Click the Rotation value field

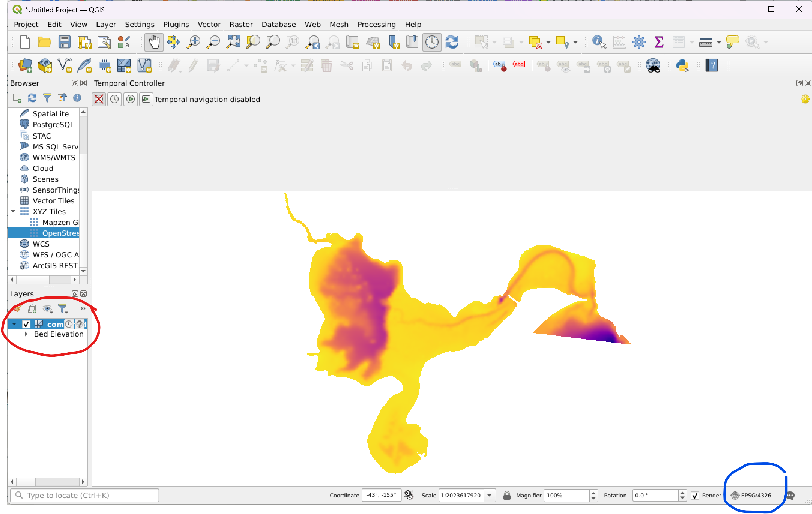coord(656,495)
